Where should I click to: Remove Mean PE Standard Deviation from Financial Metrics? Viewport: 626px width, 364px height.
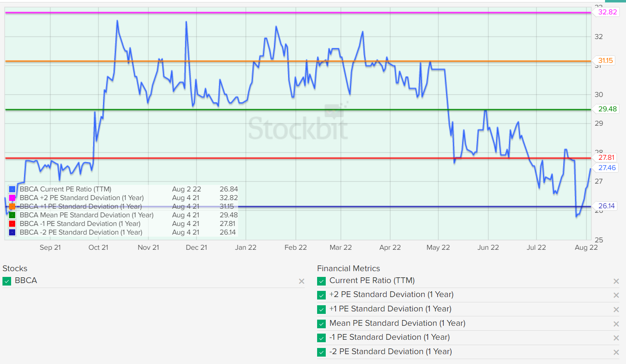point(616,324)
